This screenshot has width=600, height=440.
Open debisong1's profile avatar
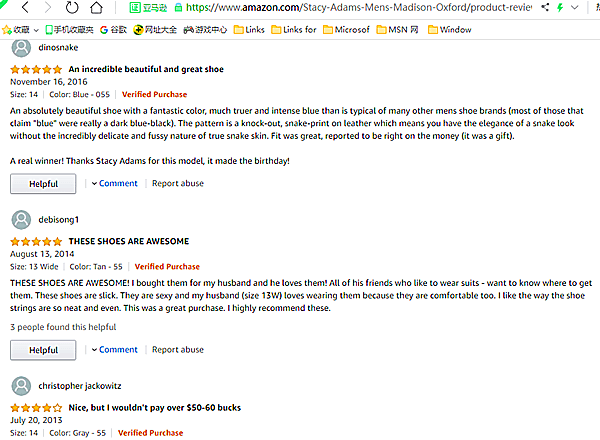pos(20,219)
